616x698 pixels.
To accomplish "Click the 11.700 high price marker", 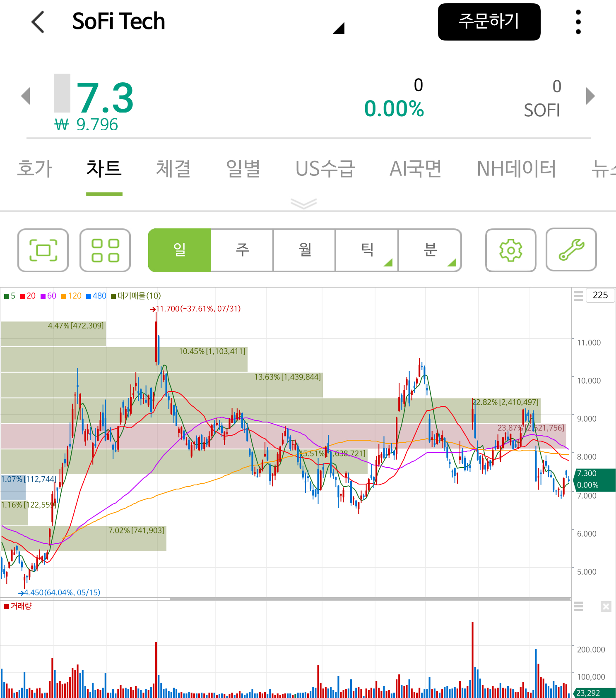I will (195, 309).
